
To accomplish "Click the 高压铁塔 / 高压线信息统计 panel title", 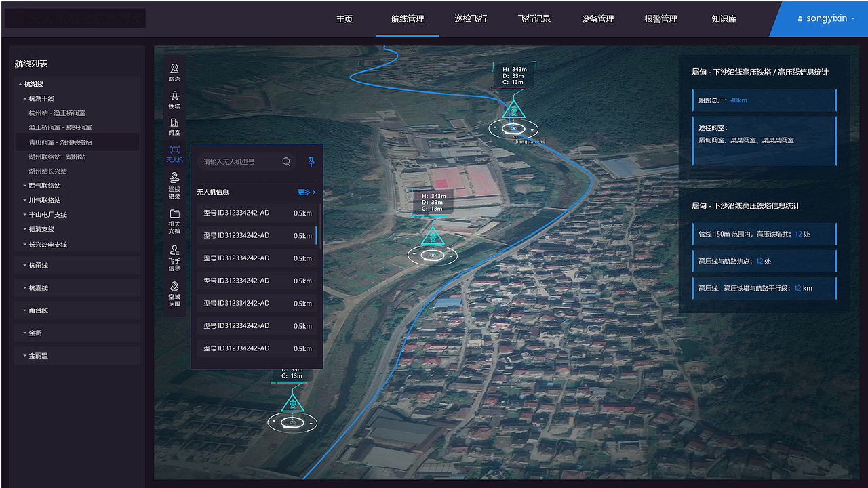I will point(759,72).
